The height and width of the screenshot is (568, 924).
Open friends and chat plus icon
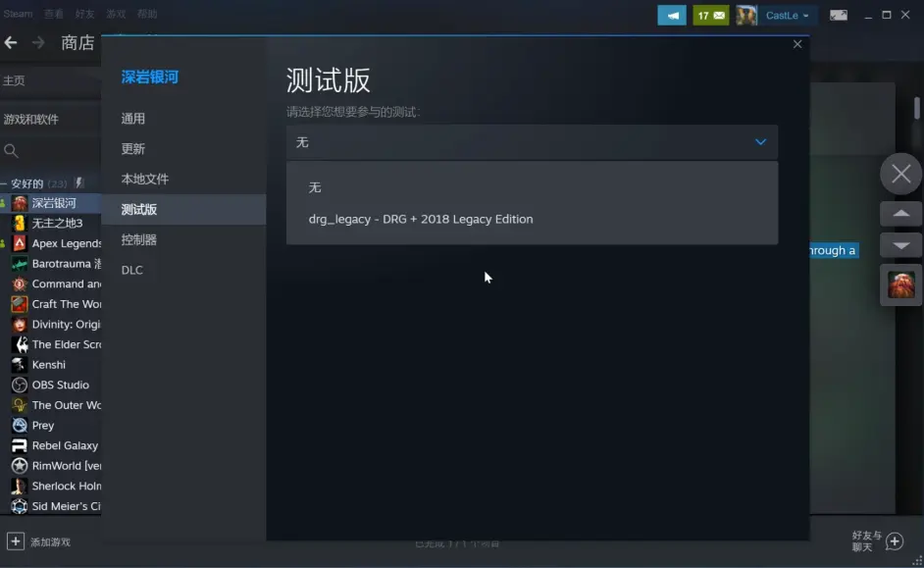tap(894, 542)
